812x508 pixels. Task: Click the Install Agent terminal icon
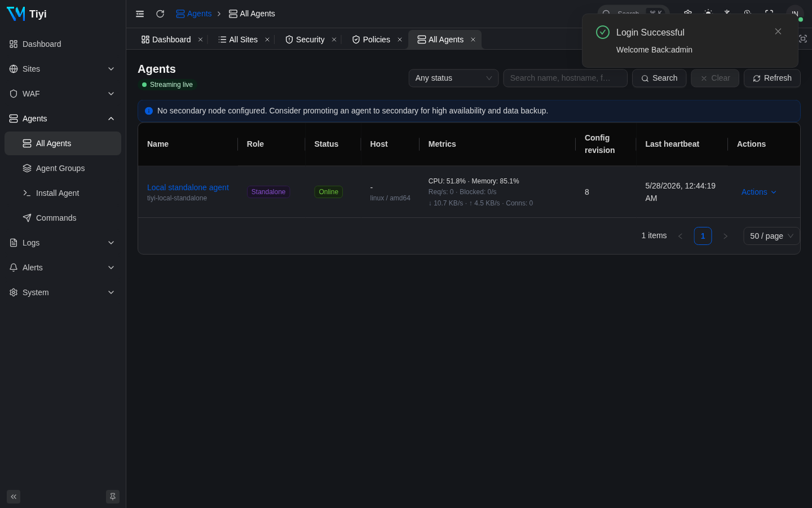click(x=27, y=193)
